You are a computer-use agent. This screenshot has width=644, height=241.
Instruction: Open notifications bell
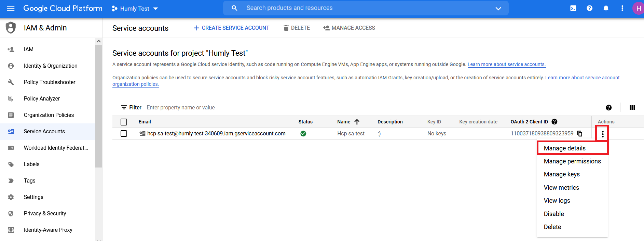click(x=606, y=8)
